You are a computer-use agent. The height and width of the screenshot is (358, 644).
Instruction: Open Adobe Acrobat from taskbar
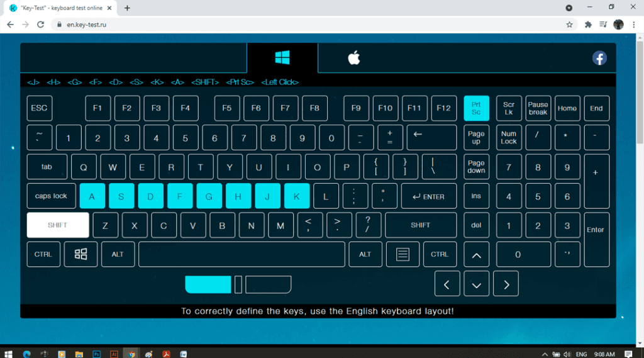(x=166, y=354)
